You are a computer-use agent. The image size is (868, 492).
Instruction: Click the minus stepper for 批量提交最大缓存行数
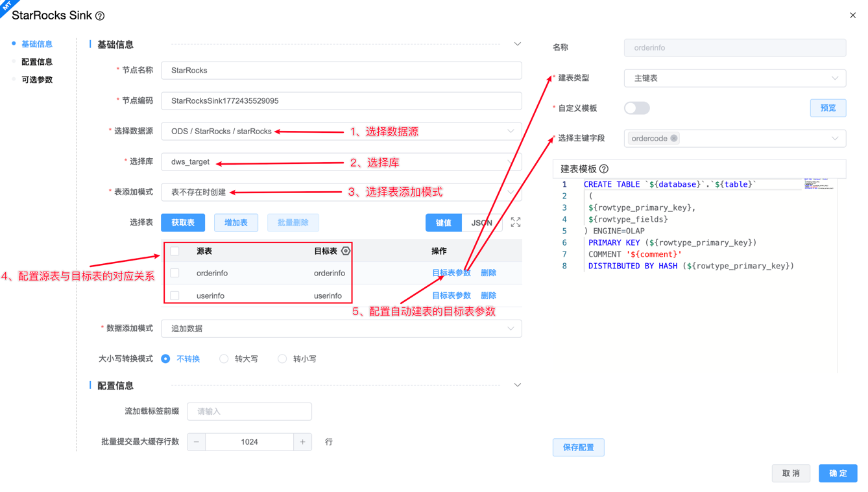coord(197,442)
